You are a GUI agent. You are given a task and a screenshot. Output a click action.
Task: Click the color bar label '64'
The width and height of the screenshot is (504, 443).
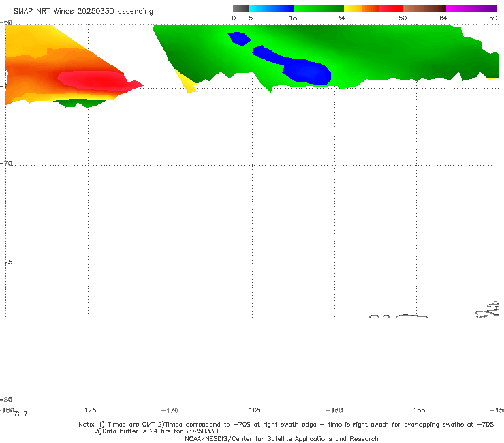pos(443,18)
